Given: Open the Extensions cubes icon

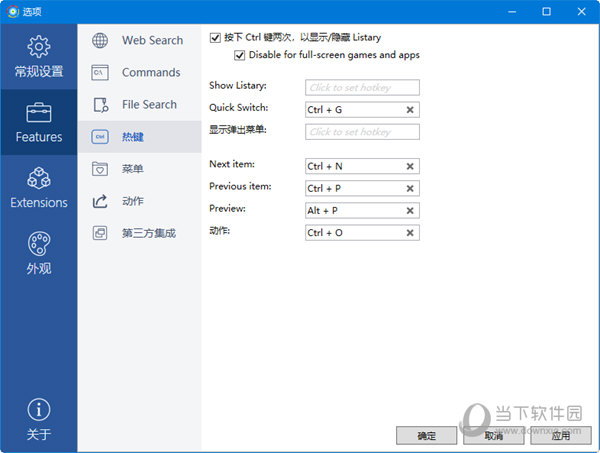Looking at the screenshot, I should point(39,178).
